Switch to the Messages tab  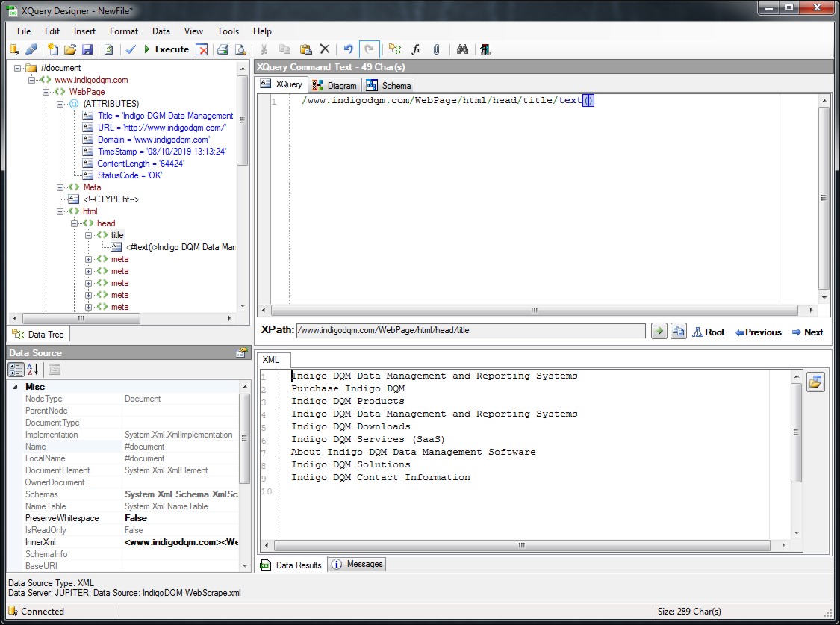[357, 565]
